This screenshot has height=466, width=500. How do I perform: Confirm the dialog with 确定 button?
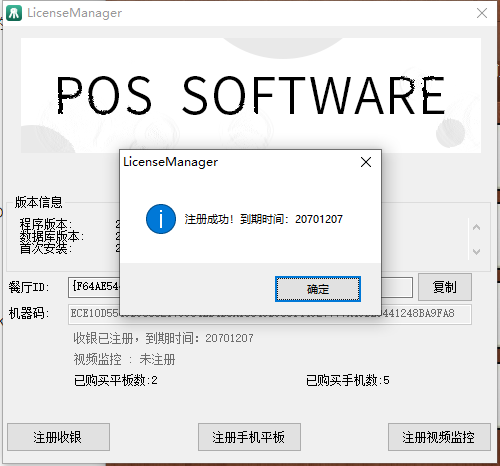(318, 289)
